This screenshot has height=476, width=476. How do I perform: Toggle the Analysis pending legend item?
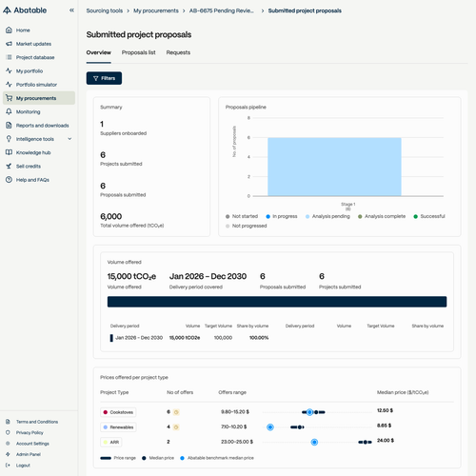(x=327, y=216)
